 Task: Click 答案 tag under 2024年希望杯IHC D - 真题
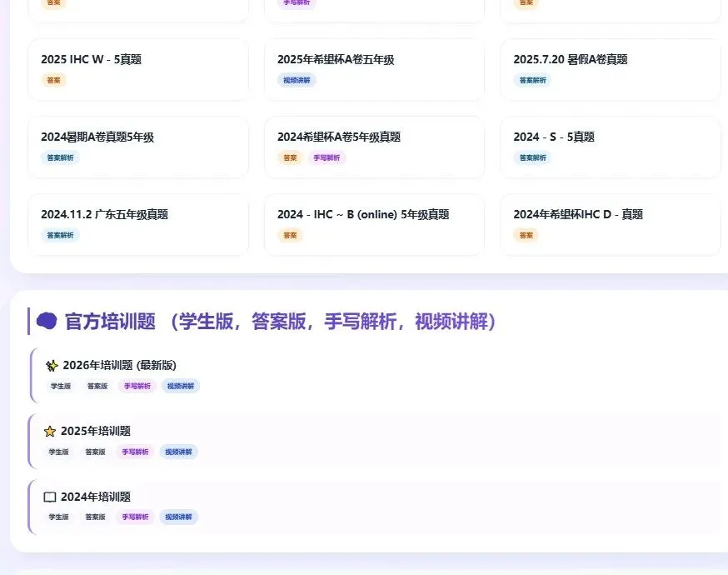pyautogui.click(x=526, y=236)
